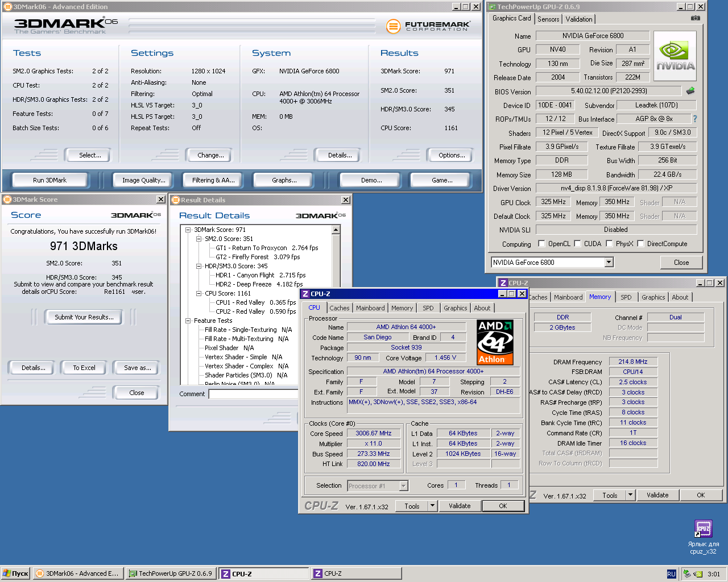Switch to TechPowerUp GPU-Z from the taskbar

(170, 573)
